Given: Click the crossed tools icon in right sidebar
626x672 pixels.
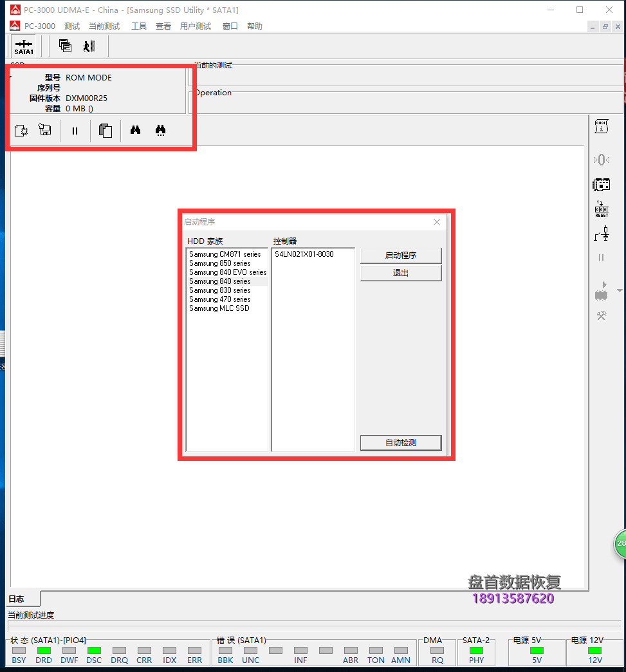Looking at the screenshot, I should (602, 316).
